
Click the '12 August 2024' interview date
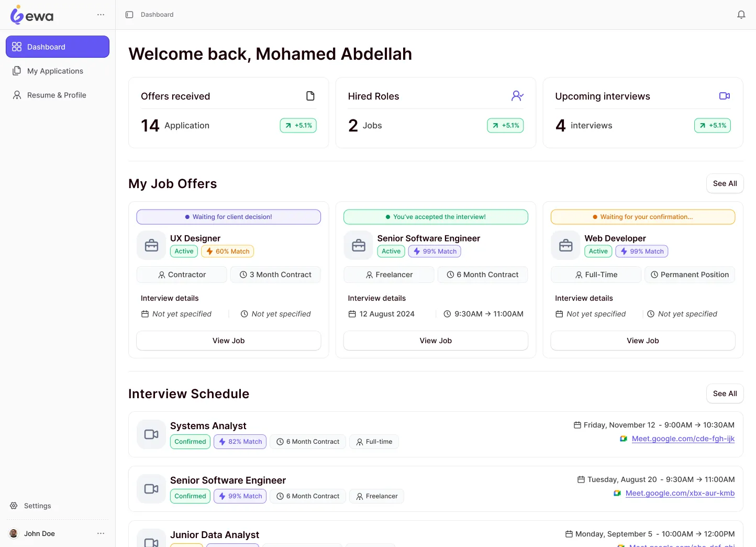click(x=387, y=314)
